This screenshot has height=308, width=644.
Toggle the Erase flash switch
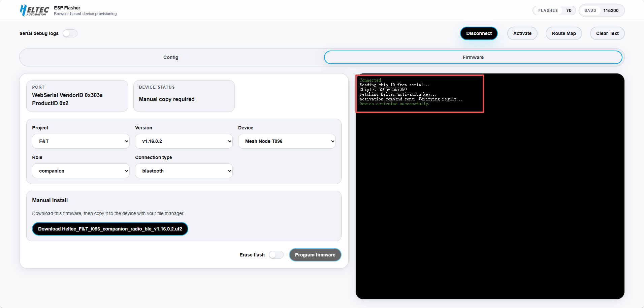click(276, 255)
